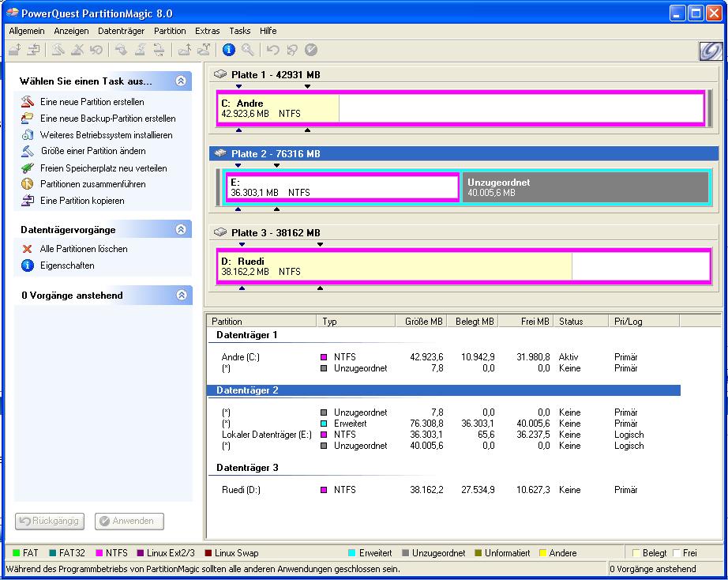Click the blue info icon beside Eigenschaften

tap(28, 266)
